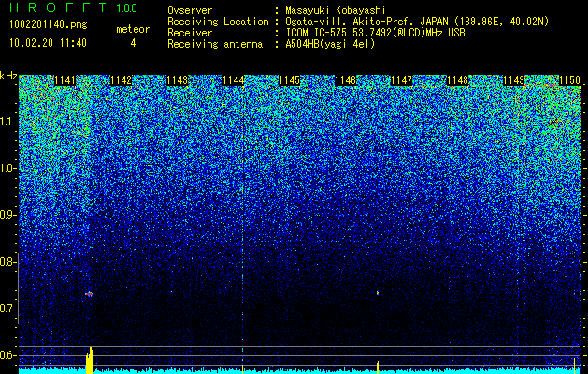The height and width of the screenshot is (374, 588).
Task: Click the tall yellow power peak near 1141
Action: 90,360
